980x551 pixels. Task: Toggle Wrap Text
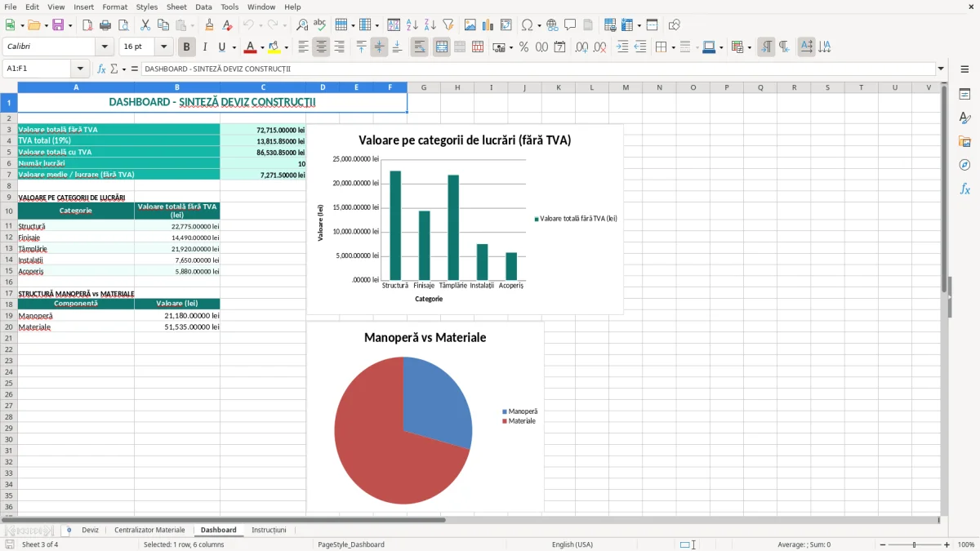(420, 47)
